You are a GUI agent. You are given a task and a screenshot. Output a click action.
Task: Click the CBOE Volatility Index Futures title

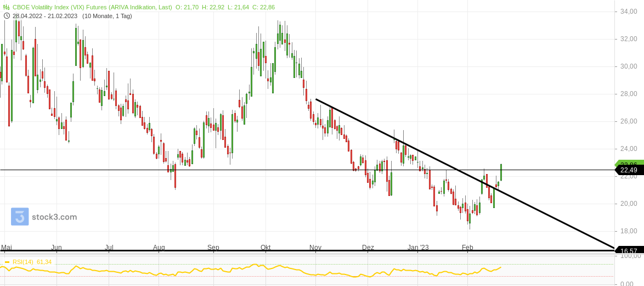point(92,7)
